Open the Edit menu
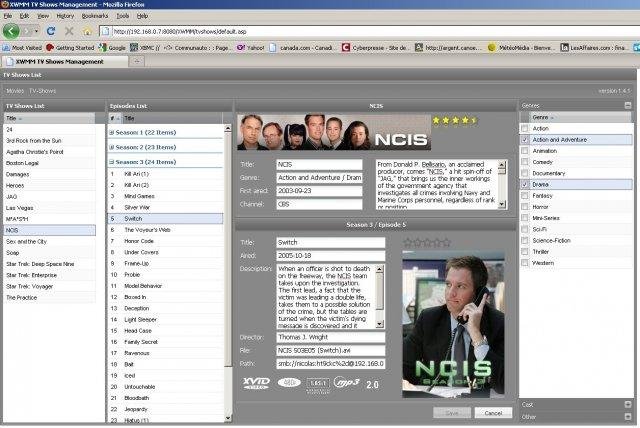The image size is (640, 428). tap(24, 16)
